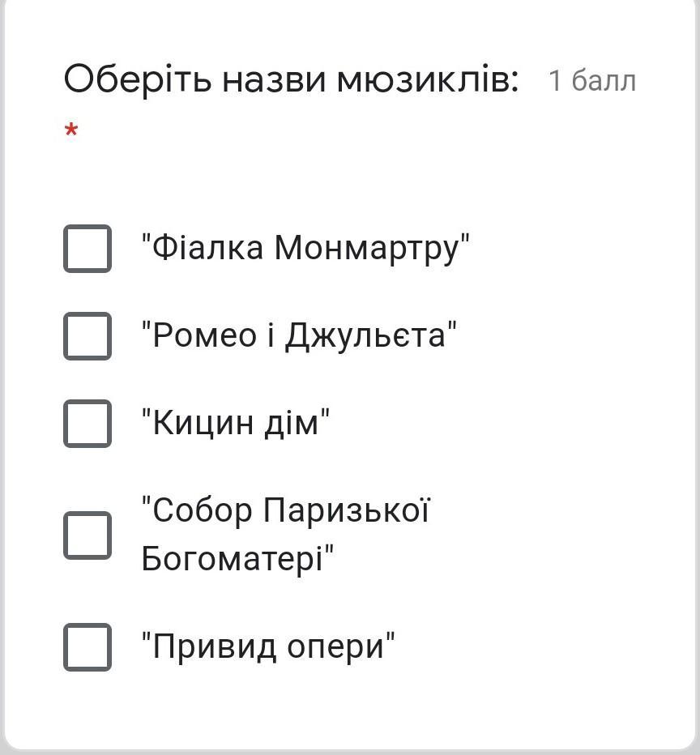Screen dimensions: 700x755
Task: Click the "Ромео і Джульєта" answer text
Action: point(299,335)
